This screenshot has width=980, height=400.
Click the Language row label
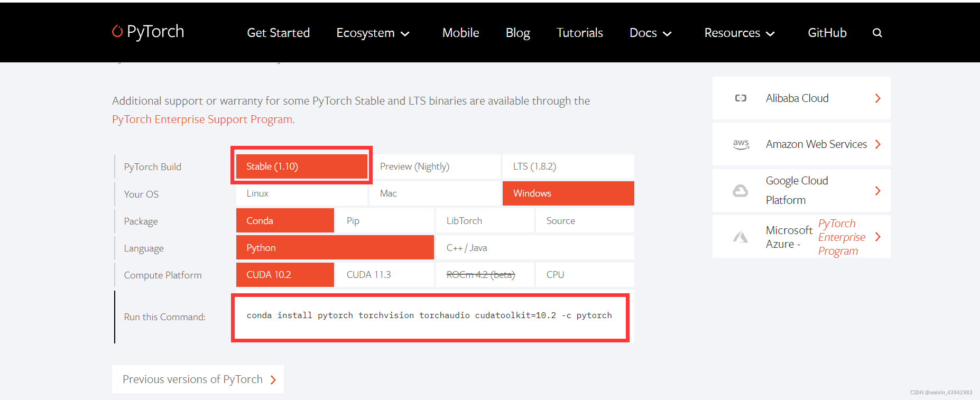(144, 248)
